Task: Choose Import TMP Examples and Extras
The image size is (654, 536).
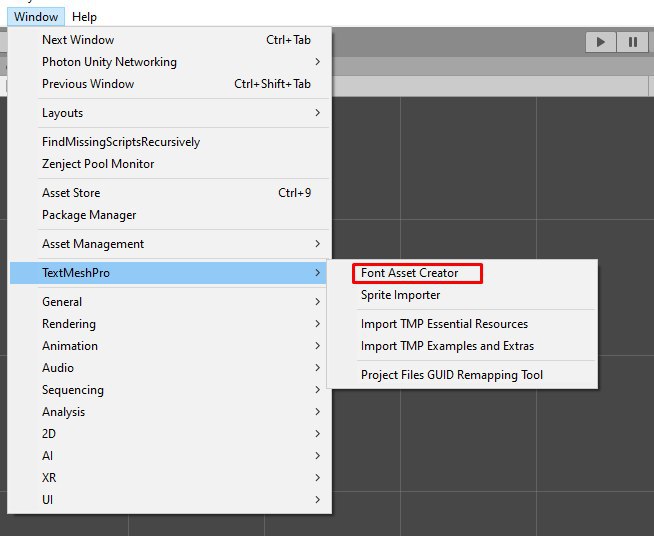Action: coord(462,346)
